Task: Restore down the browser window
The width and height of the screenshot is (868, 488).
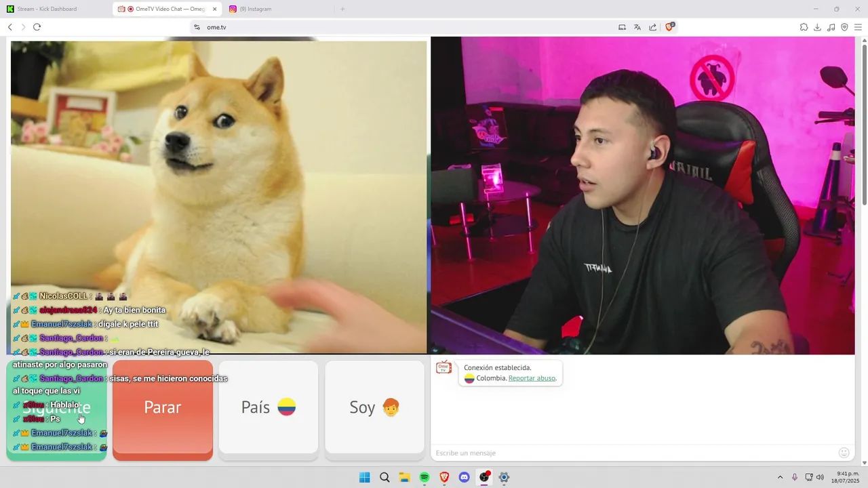Action: point(836,9)
